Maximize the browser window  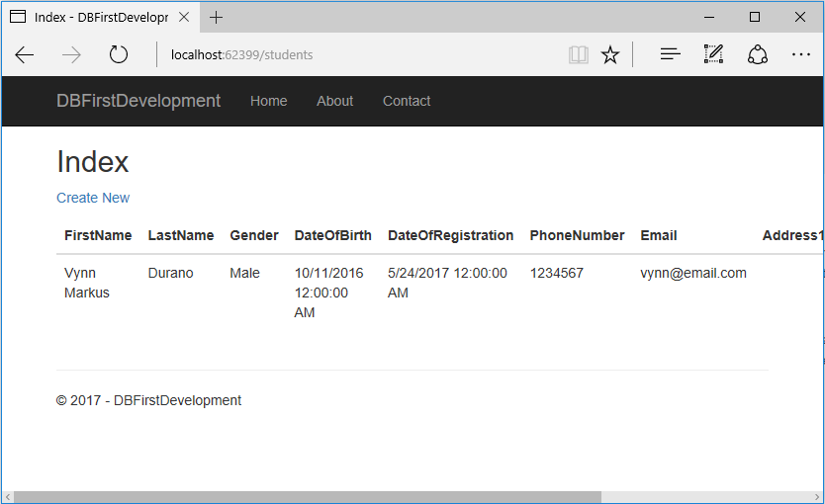[755, 18]
